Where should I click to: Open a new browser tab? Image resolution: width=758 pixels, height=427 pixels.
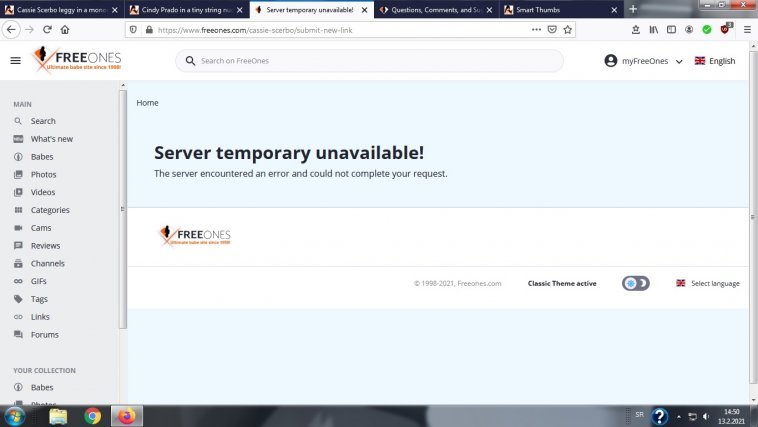point(633,9)
